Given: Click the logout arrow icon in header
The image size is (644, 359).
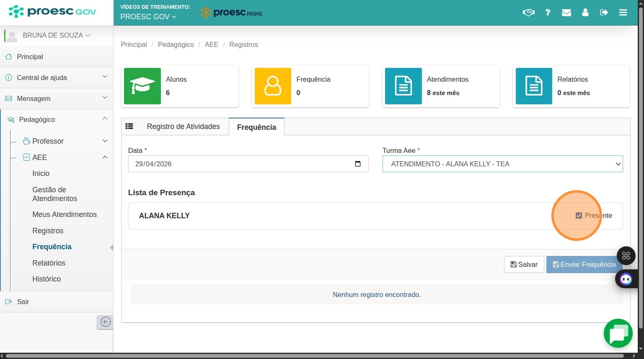Looking at the screenshot, I should [604, 13].
